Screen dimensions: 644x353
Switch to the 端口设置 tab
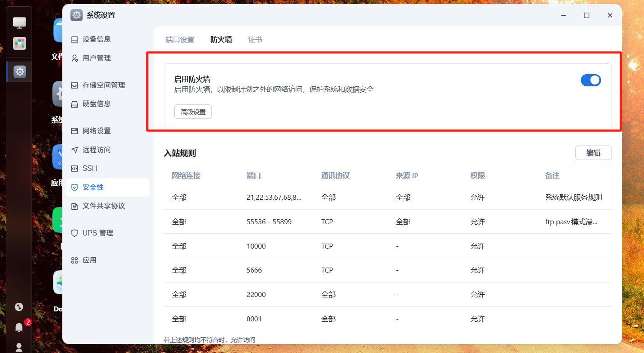[x=180, y=40]
